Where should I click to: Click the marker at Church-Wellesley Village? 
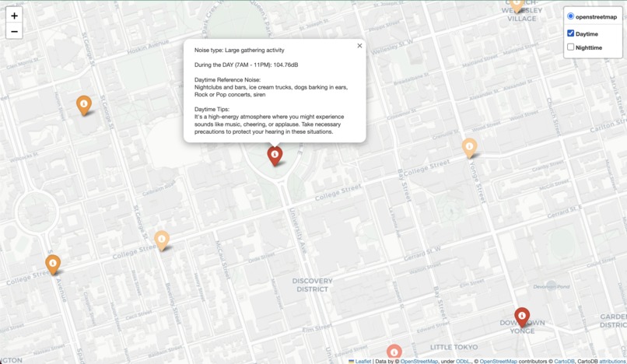tap(517, 5)
